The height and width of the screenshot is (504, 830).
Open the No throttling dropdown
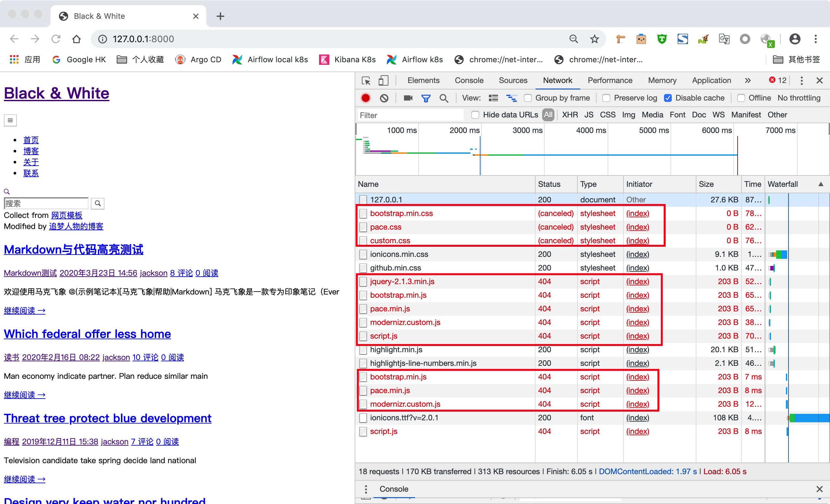pos(799,98)
